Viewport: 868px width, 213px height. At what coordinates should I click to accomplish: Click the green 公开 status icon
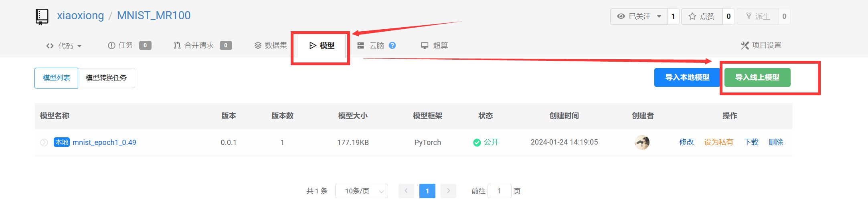477,143
